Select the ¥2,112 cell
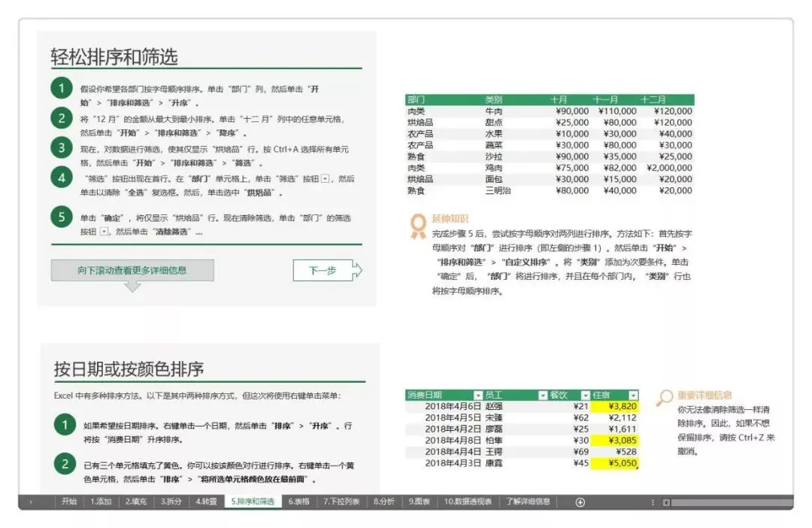 click(x=615, y=417)
